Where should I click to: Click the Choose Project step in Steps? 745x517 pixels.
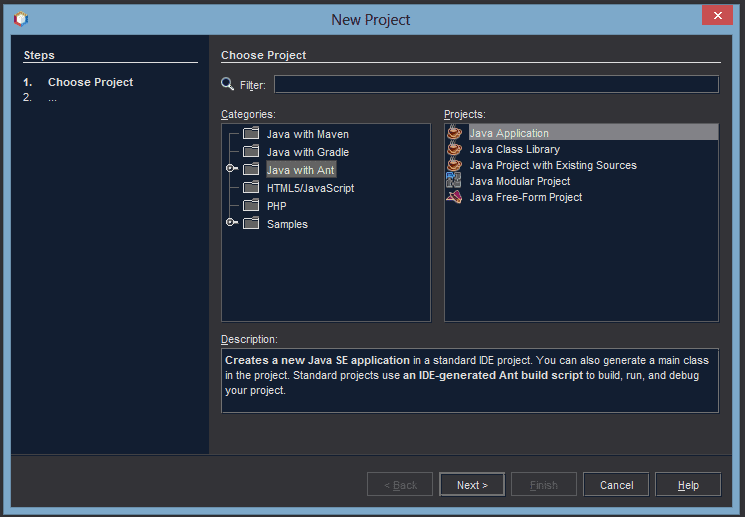[x=90, y=82]
